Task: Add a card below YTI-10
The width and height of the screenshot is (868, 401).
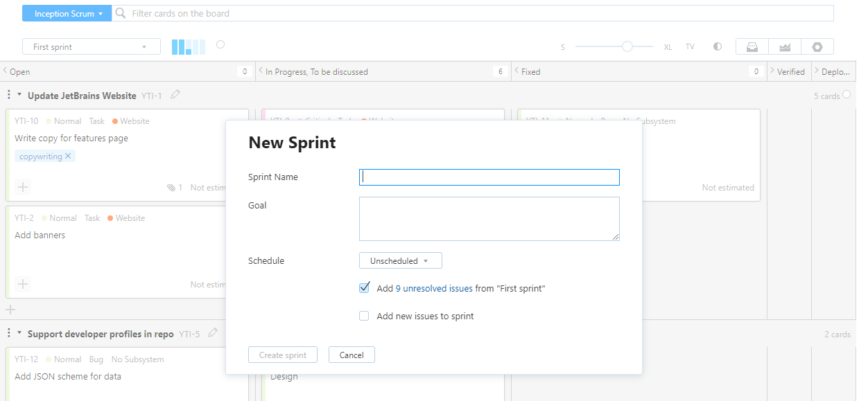Action: 23,187
